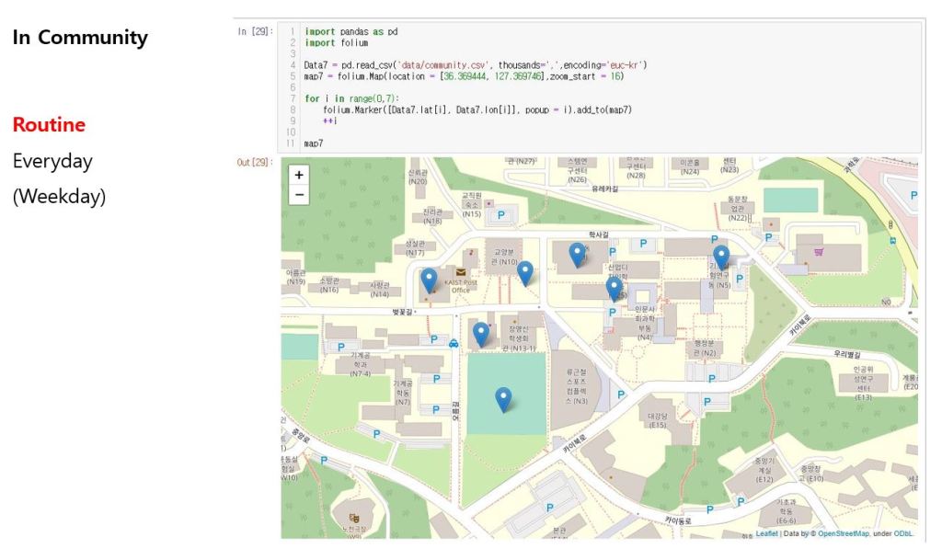Open the marker above 인문사회과학부동 (N4)
The height and width of the screenshot is (560, 942).
tap(614, 289)
